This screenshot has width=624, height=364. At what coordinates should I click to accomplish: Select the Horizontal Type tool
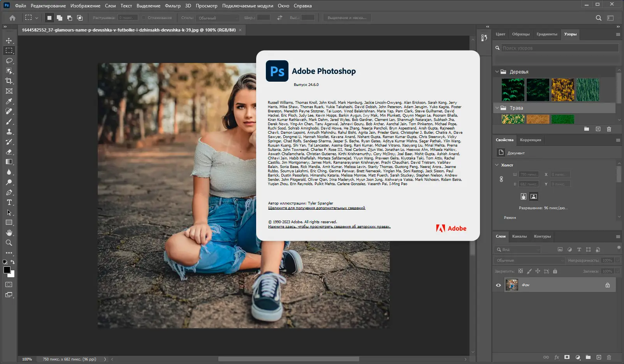tap(9, 202)
